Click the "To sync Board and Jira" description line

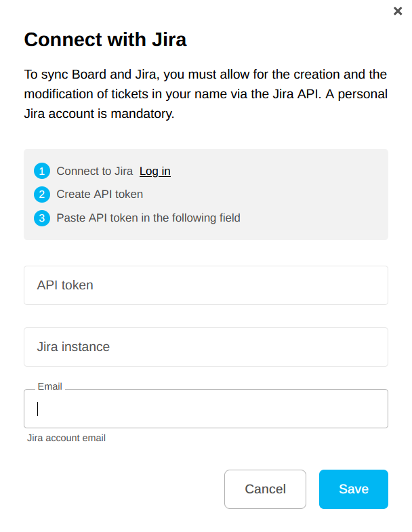click(205, 74)
